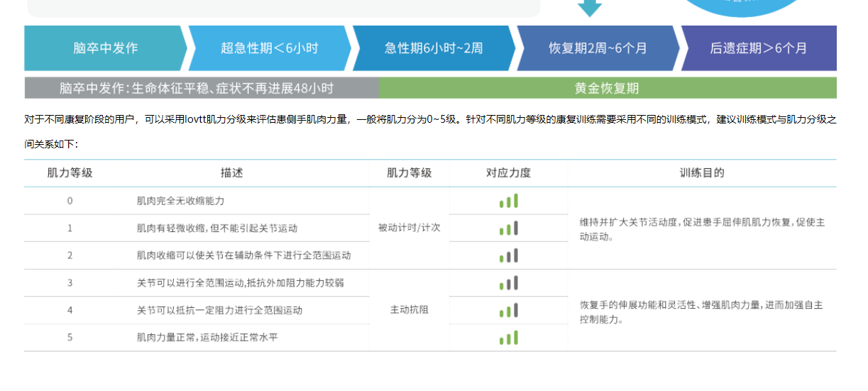Screen dimensions: 868x391
Task: Choose the 后遗症期>6个月 stage
Action: click(758, 48)
